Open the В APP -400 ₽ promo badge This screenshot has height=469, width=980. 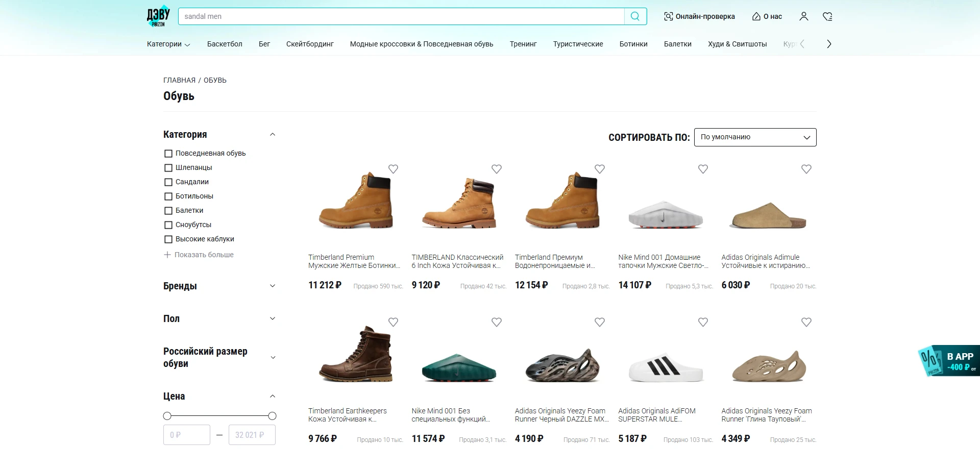[949, 361]
